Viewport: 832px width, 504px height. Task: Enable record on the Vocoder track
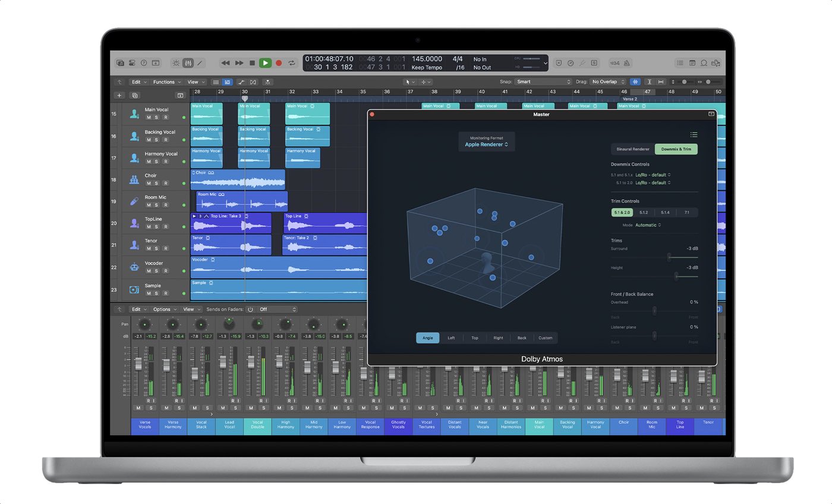pos(165,271)
